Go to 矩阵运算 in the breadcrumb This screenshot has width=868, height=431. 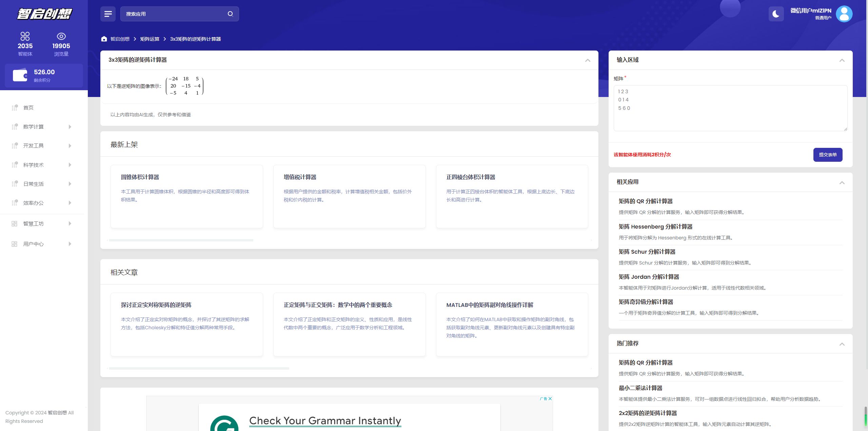click(150, 39)
